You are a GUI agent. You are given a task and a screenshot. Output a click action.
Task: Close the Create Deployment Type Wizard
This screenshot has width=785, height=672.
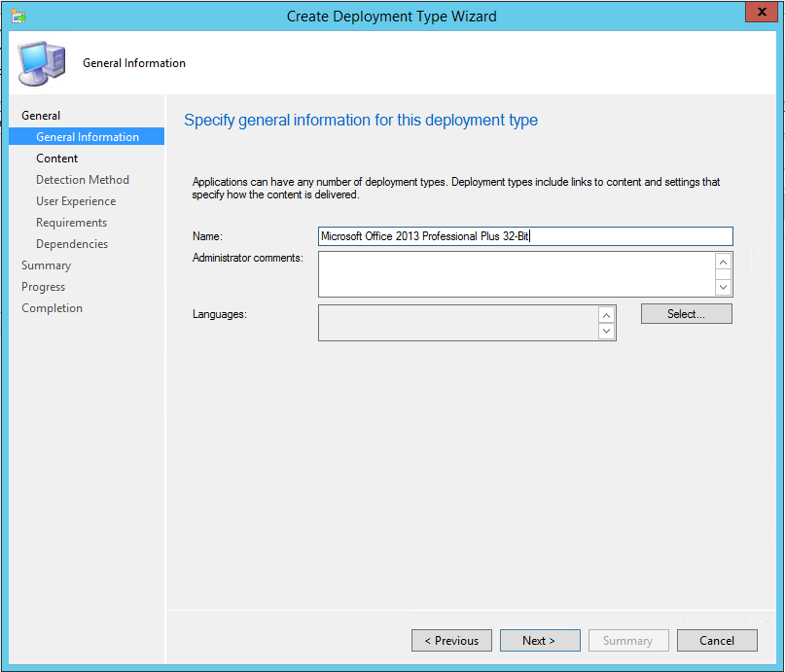tap(760, 14)
